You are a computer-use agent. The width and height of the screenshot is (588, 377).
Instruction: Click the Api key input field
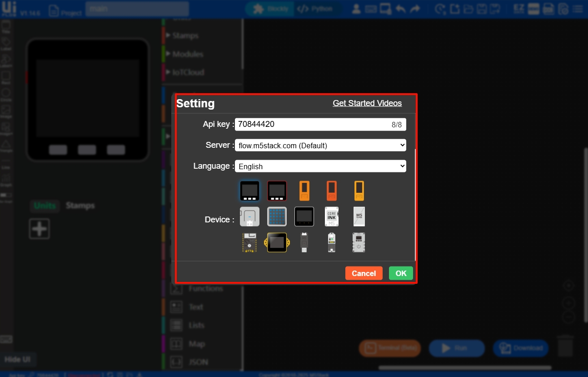(x=320, y=124)
